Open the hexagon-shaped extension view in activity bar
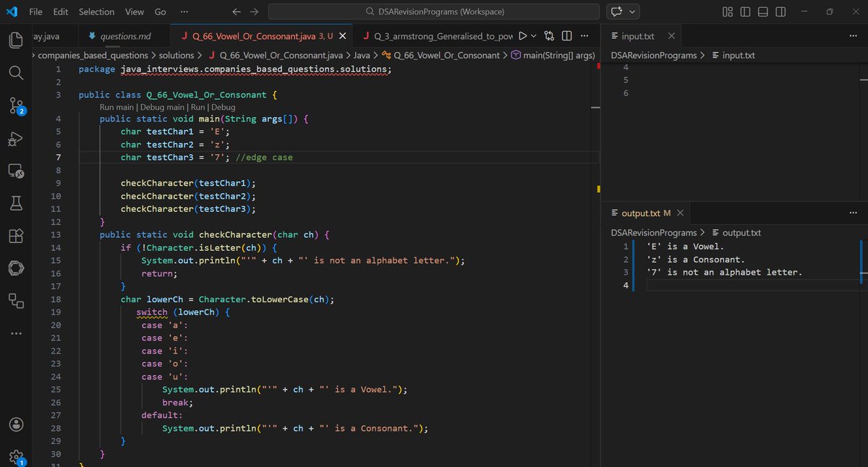 [16, 268]
